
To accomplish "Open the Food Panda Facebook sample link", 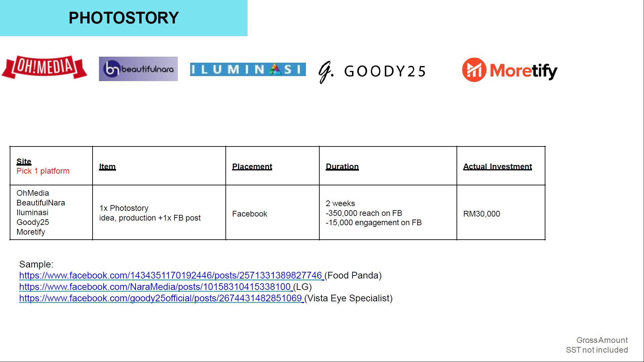I will coord(171,276).
